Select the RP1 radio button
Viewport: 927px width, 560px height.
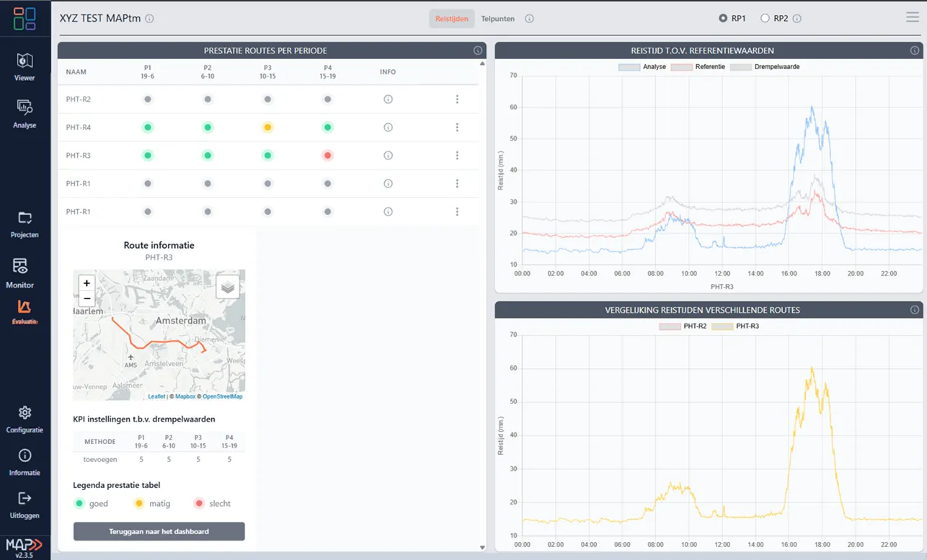point(724,18)
